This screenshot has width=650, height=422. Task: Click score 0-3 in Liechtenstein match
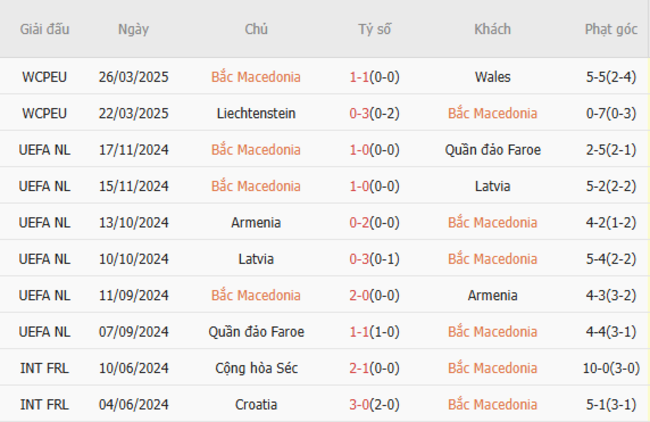point(359,113)
